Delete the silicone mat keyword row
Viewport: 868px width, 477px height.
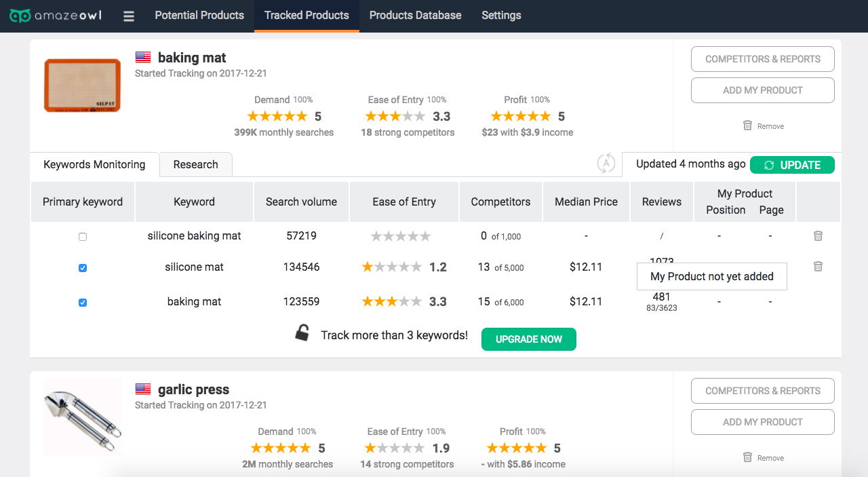click(818, 267)
